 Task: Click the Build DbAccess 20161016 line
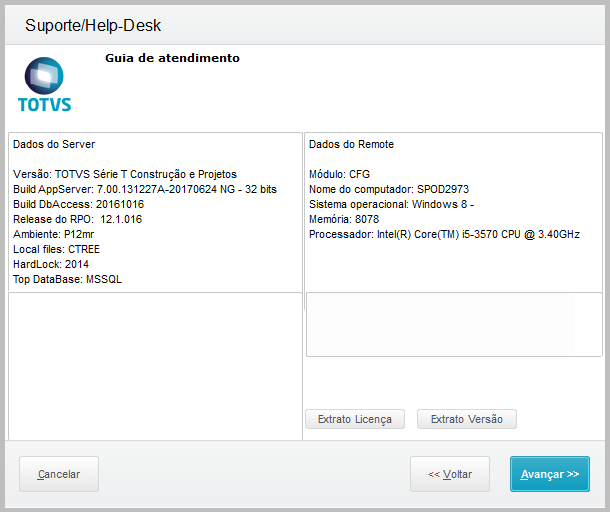point(78,204)
